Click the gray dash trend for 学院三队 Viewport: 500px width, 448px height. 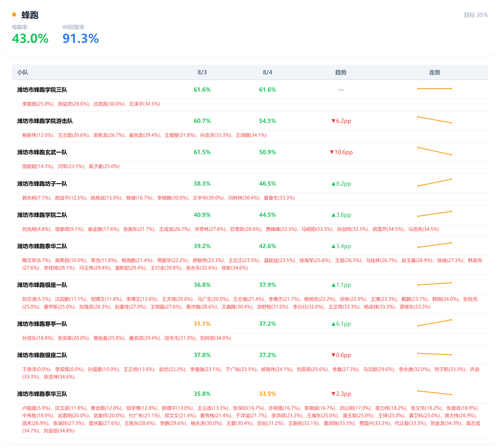point(341,90)
